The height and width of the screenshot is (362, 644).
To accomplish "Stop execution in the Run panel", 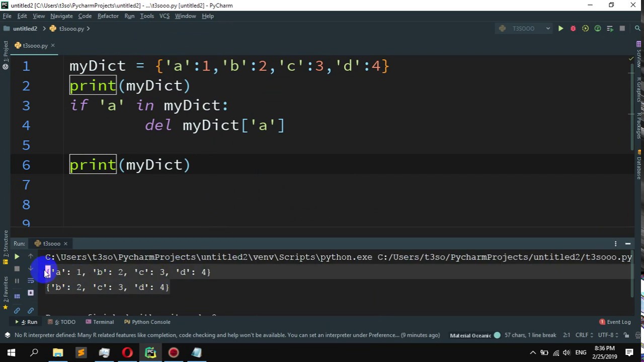I will click(17, 269).
